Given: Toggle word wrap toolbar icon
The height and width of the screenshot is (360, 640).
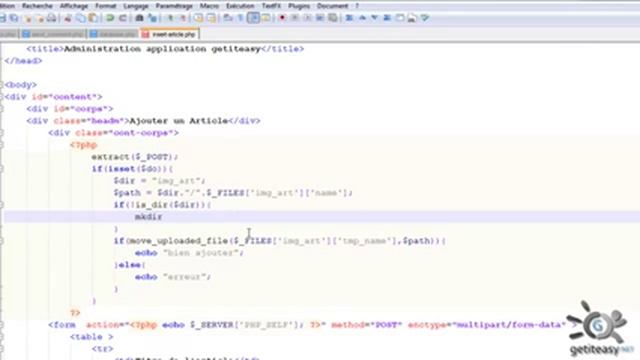Looking at the screenshot, I should tap(228, 18).
